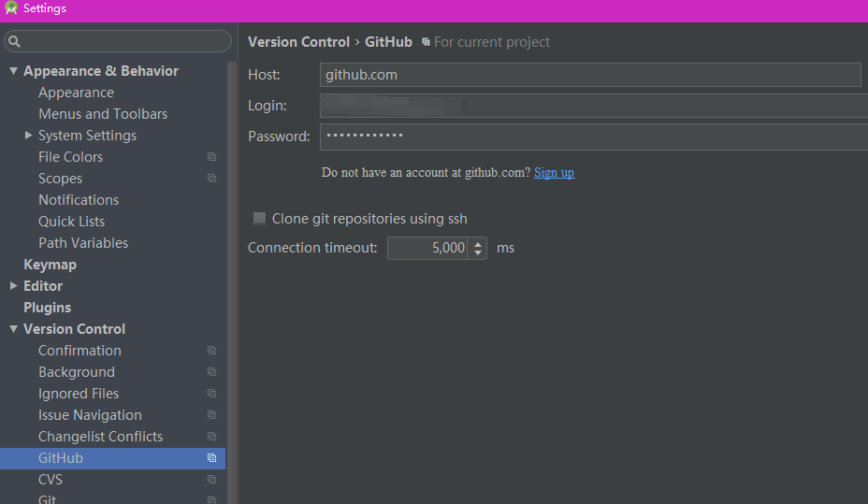The width and height of the screenshot is (868, 504).
Task: Open Path Variables settings
Action: (83, 243)
